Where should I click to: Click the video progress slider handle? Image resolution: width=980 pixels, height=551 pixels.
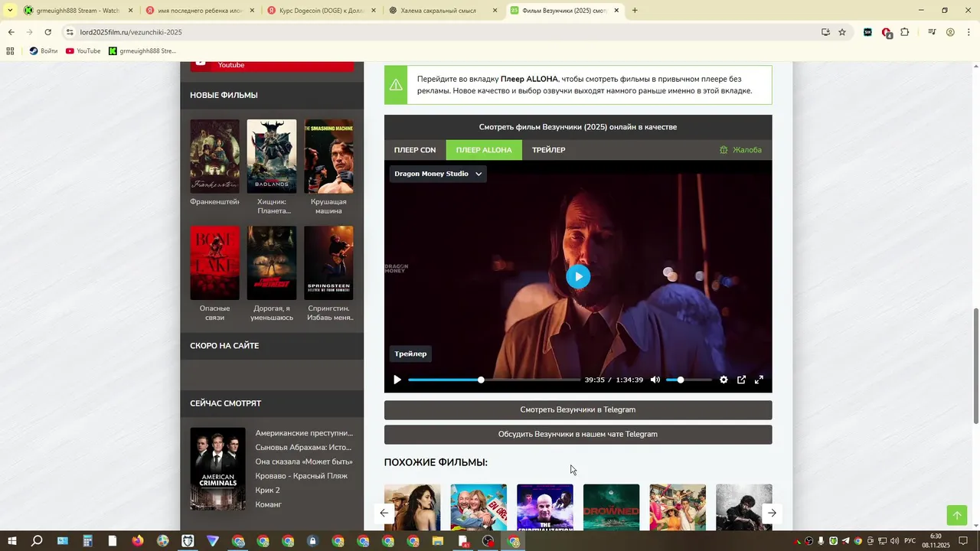coord(481,380)
